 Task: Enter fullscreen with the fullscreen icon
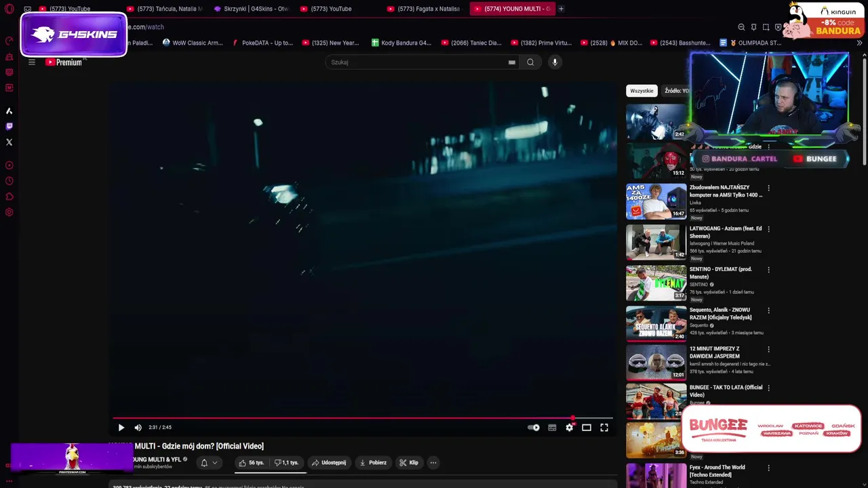tap(604, 428)
